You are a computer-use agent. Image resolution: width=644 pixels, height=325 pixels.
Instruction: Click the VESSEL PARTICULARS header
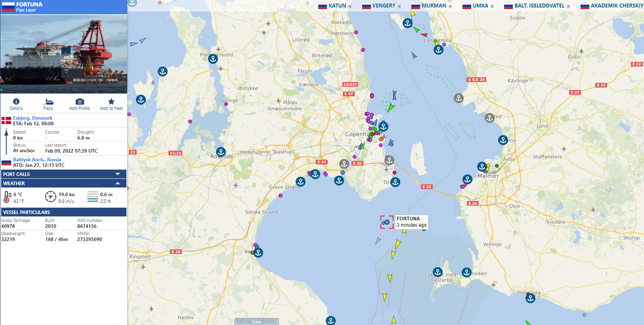63,212
